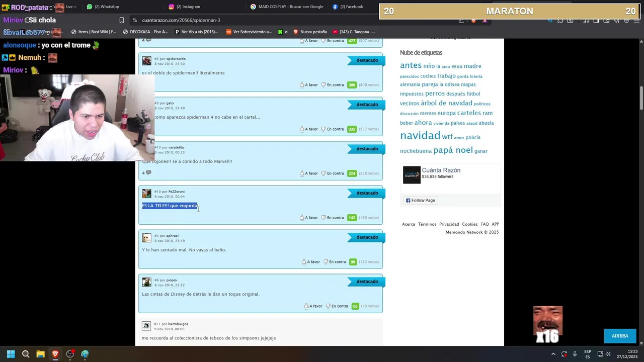Open 'wtf' tag
This screenshot has width=644, height=362.
pos(447,137)
